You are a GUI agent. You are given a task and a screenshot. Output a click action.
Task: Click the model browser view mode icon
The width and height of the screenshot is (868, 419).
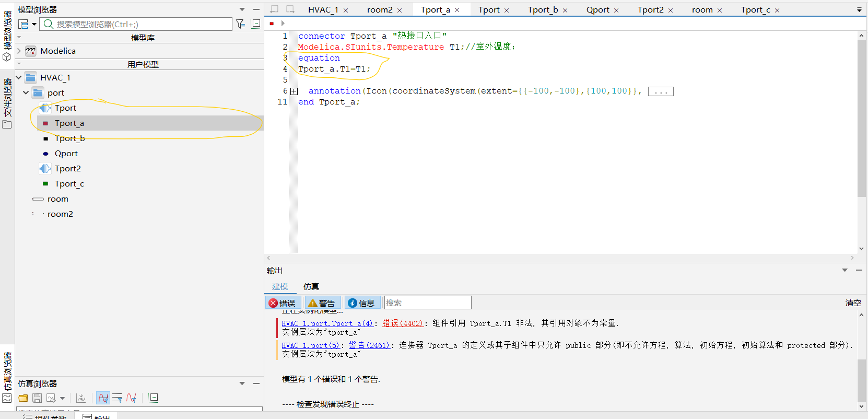[x=24, y=24]
